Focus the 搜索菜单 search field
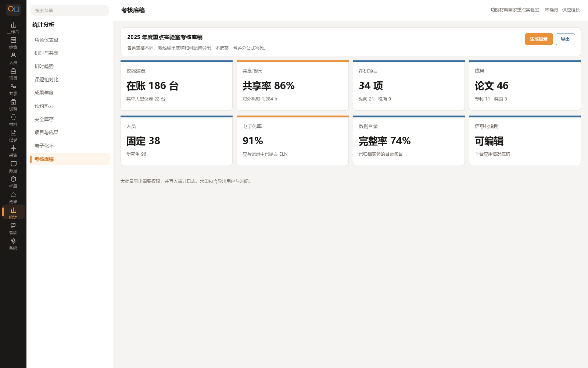588x368 pixels. click(x=70, y=10)
